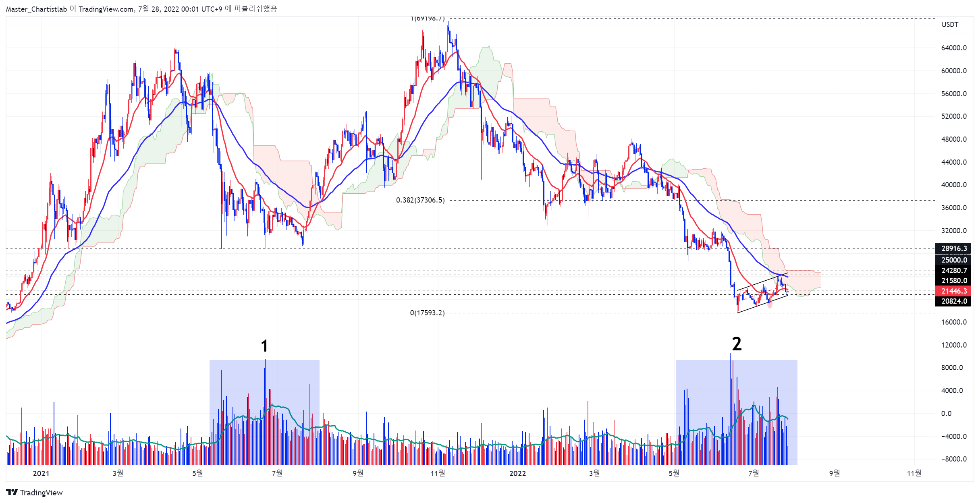Click the 11월 label at far right of time axis
980x503 pixels.
click(x=914, y=473)
